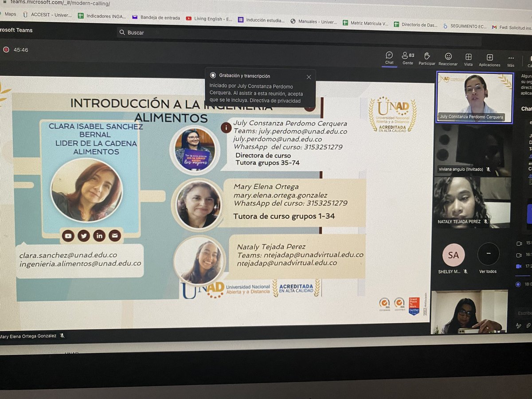This screenshot has width=532, height=399.
Task: Open the Bandeja de entrada bookmark
Action: 156,18
